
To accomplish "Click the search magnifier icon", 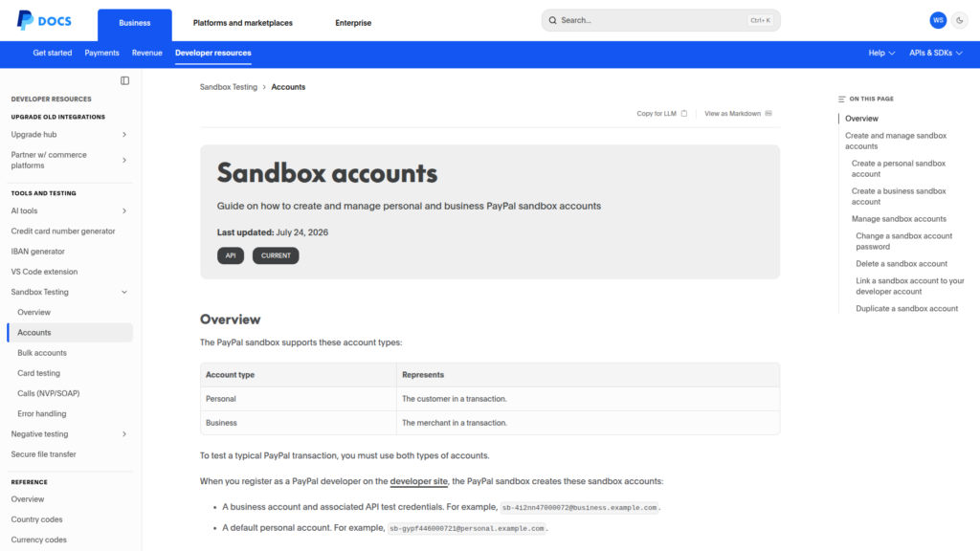I will click(552, 21).
